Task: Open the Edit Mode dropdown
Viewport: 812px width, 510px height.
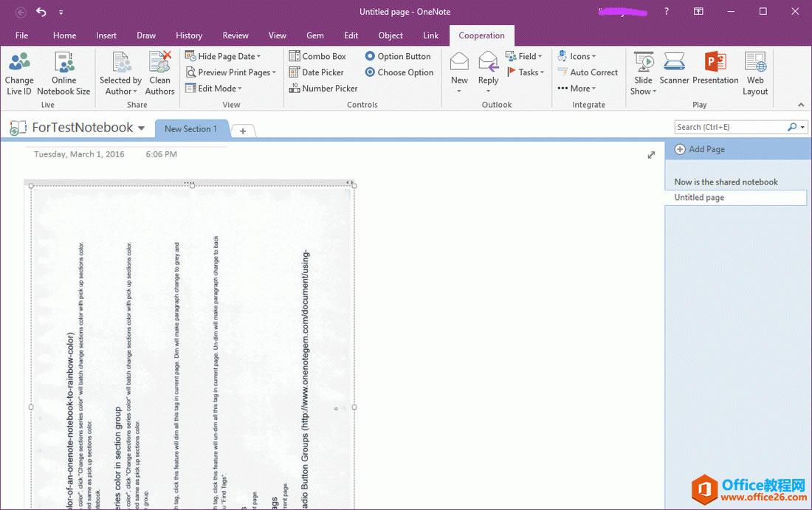Action: coord(213,89)
